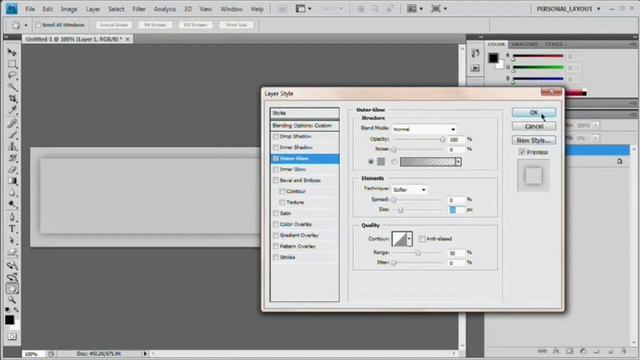The width and height of the screenshot is (640, 360).
Task: Click the add layer style fx icon
Action: point(556,351)
